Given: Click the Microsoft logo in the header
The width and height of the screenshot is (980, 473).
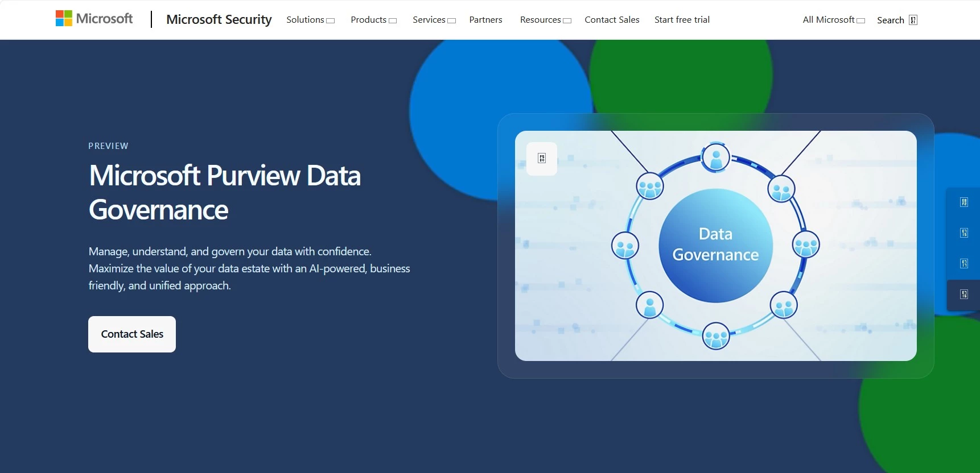Looking at the screenshot, I should (x=94, y=19).
